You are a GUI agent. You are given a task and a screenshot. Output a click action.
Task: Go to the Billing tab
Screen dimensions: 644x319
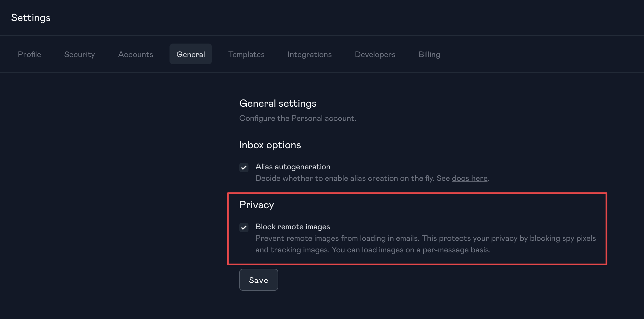coord(429,54)
